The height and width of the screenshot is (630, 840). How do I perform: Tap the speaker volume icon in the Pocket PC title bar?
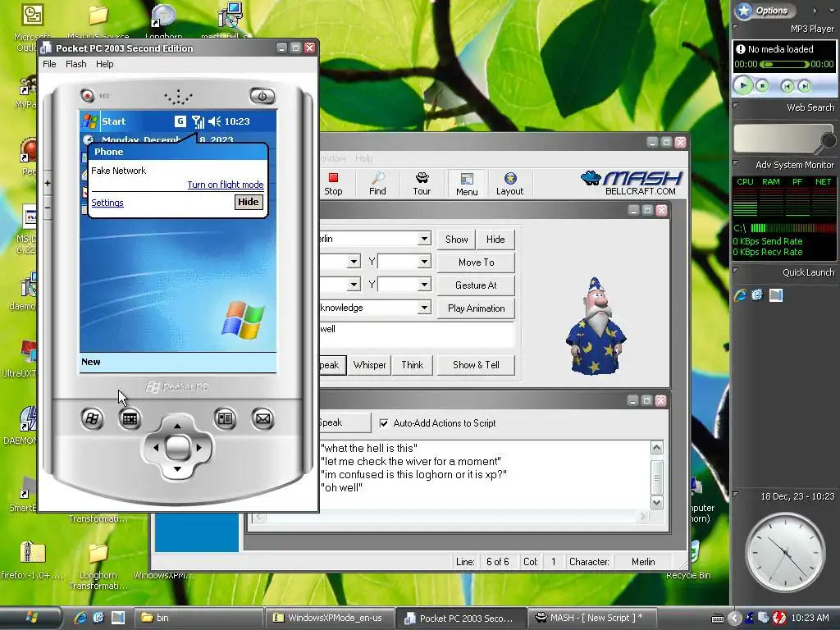pyautogui.click(x=214, y=121)
